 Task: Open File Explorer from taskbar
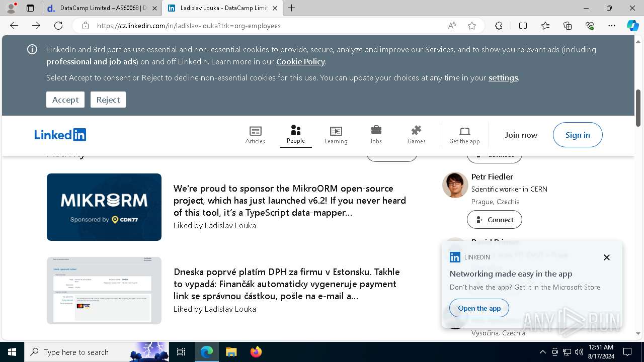[231, 352]
